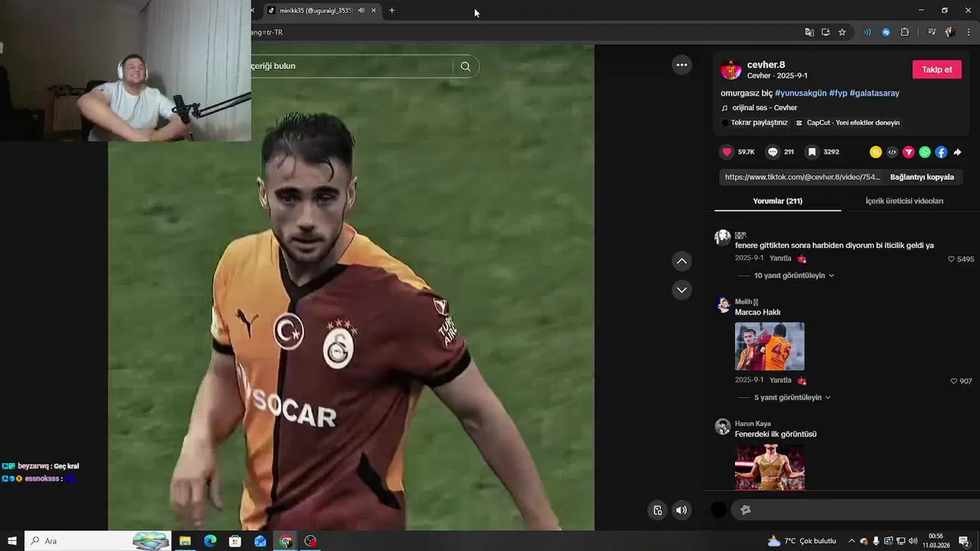
Task: Open #yunusakgün hashtag link
Action: (x=801, y=93)
